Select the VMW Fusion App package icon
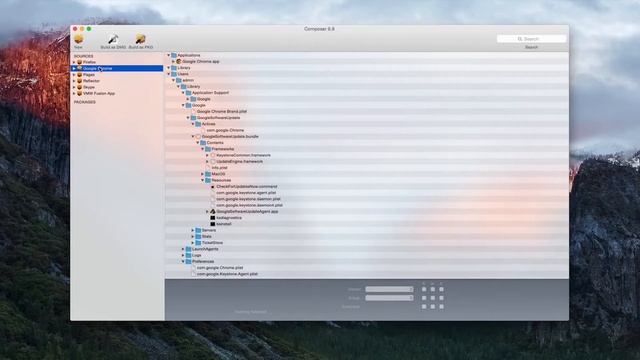The image size is (640, 360). coord(80,93)
